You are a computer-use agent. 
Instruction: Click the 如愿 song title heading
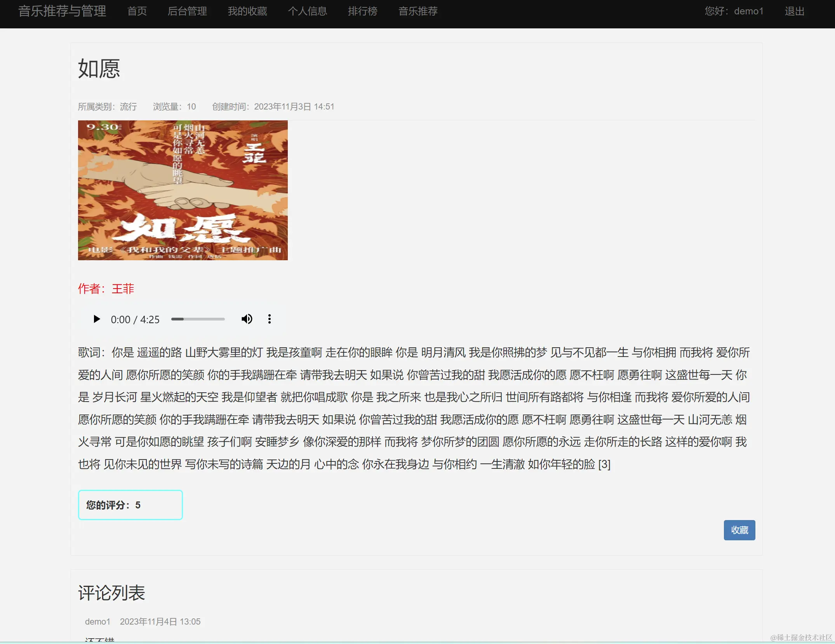(x=99, y=69)
